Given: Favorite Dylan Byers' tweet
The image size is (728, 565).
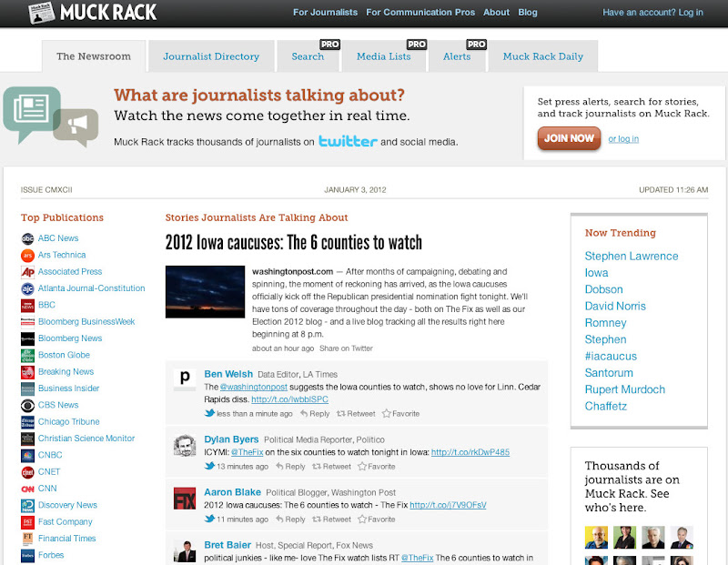Looking at the screenshot, I should click(377, 467).
